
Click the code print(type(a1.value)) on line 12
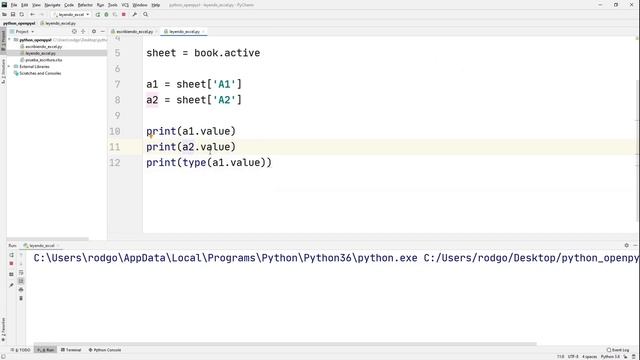click(x=209, y=162)
